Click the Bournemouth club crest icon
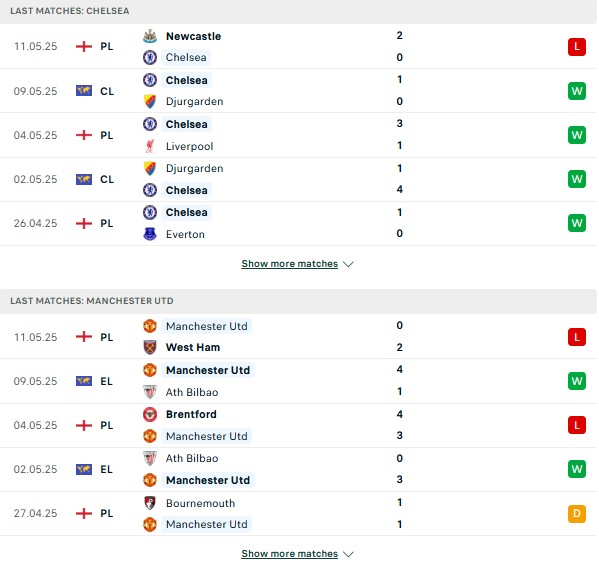Viewport: 599px width, 567px height. pos(150,503)
